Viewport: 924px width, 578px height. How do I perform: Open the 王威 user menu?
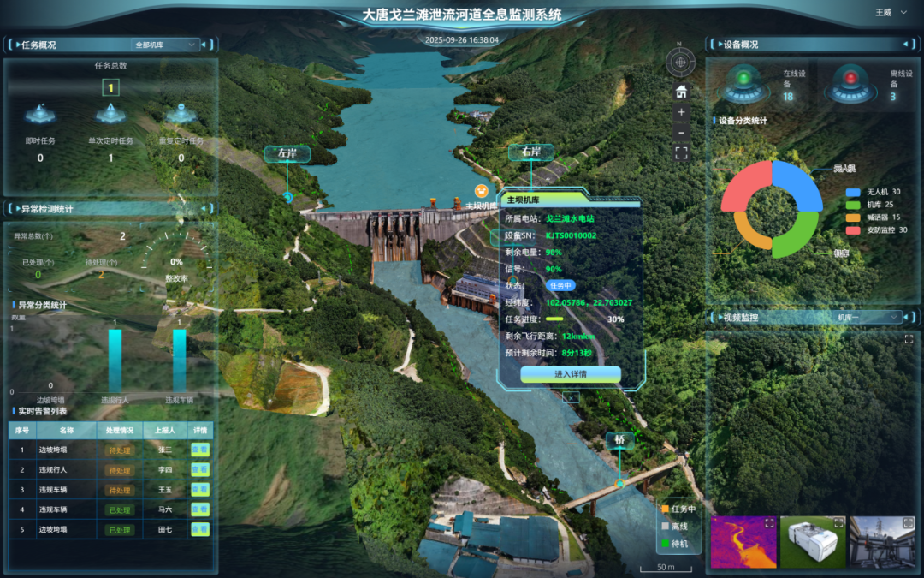891,13
